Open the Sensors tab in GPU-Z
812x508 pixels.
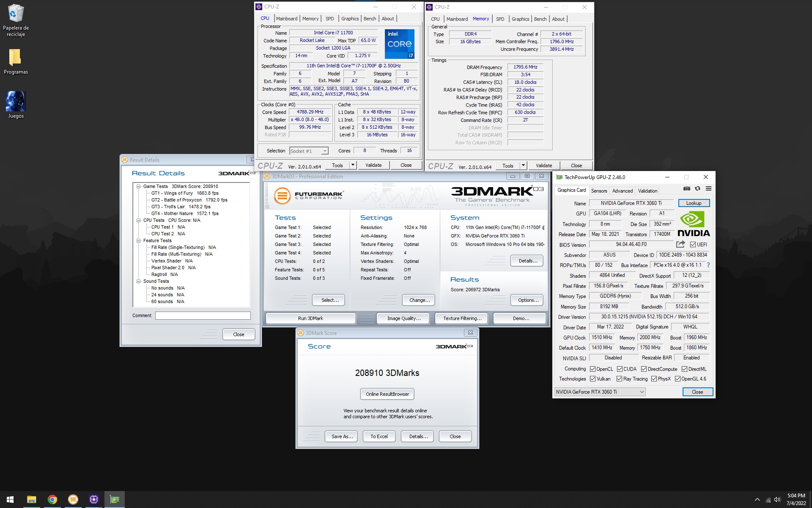(599, 191)
